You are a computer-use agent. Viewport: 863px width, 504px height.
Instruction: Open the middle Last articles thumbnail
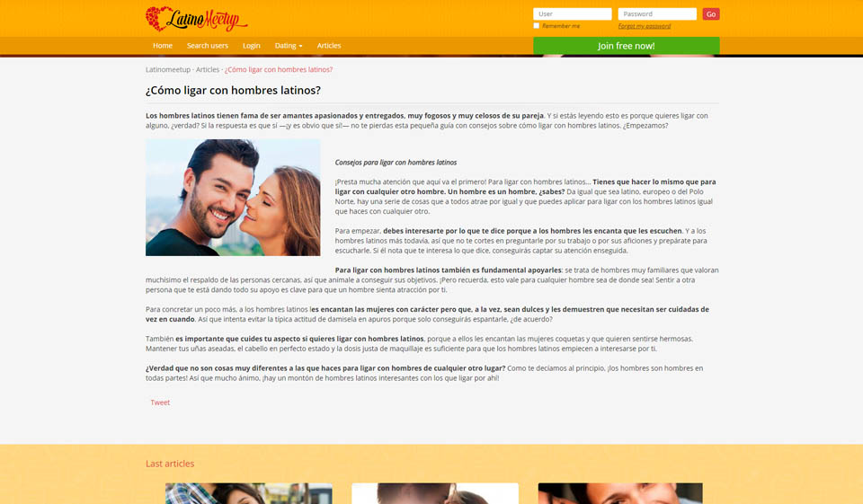(434, 493)
